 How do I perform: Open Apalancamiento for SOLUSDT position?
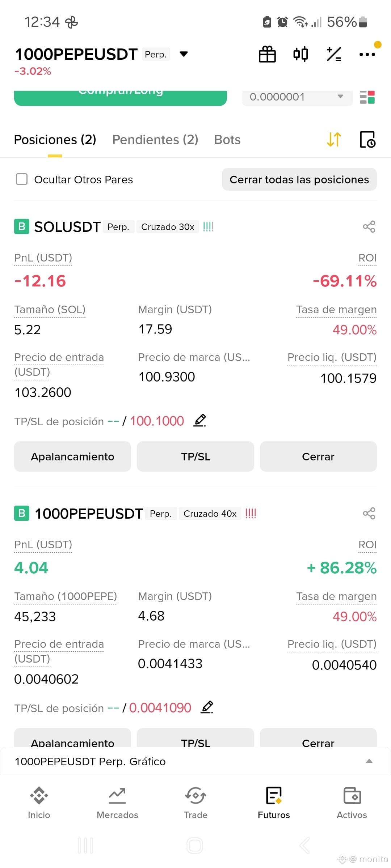tap(72, 456)
